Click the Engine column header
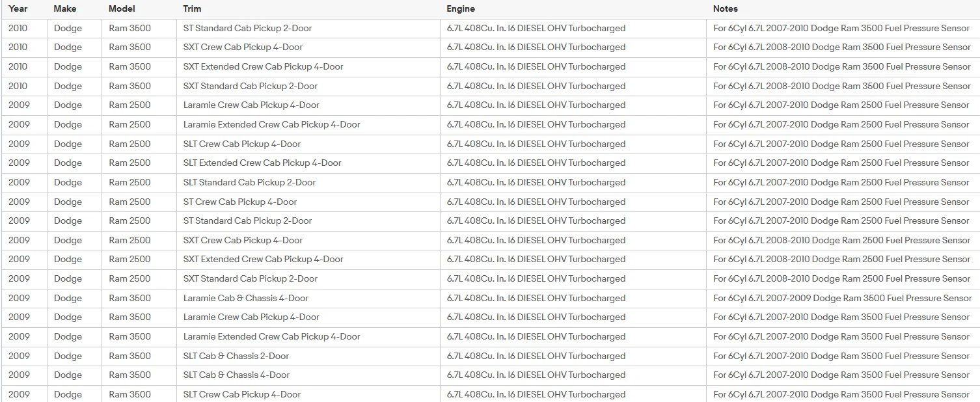980x402 pixels. [461, 9]
